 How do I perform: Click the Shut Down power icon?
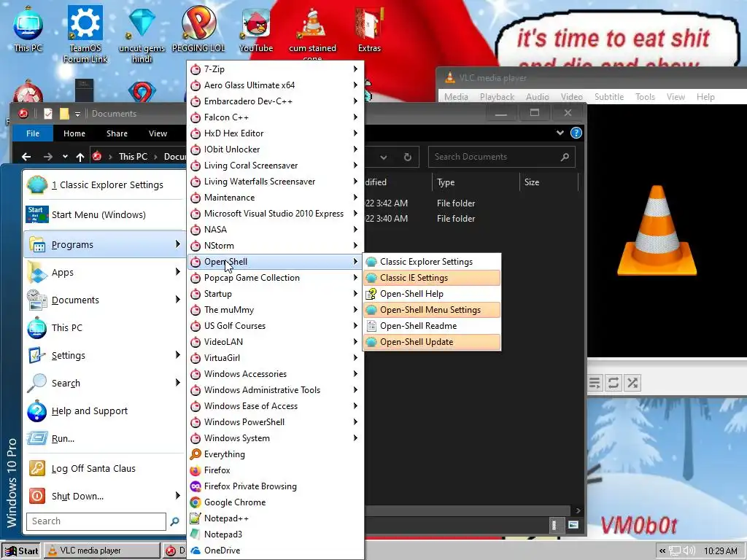point(36,496)
